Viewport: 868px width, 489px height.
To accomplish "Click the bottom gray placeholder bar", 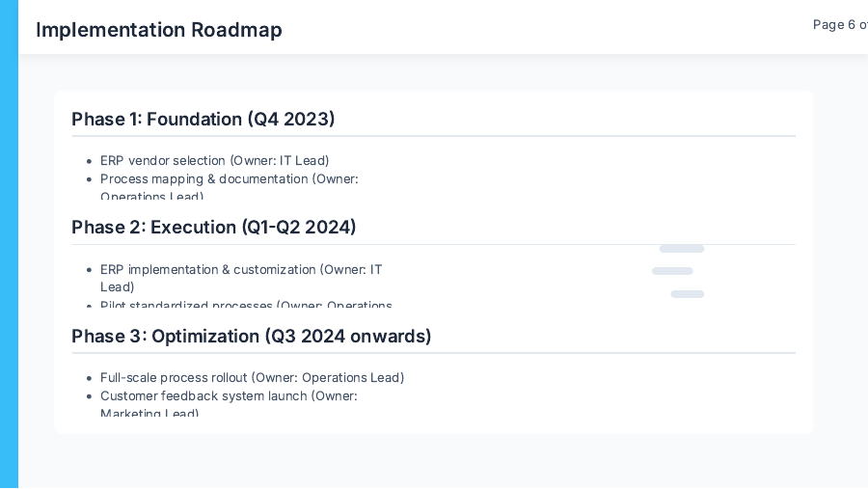I will [x=688, y=294].
